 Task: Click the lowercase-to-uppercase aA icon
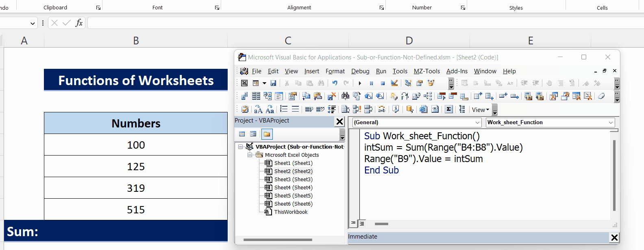[x=258, y=109]
